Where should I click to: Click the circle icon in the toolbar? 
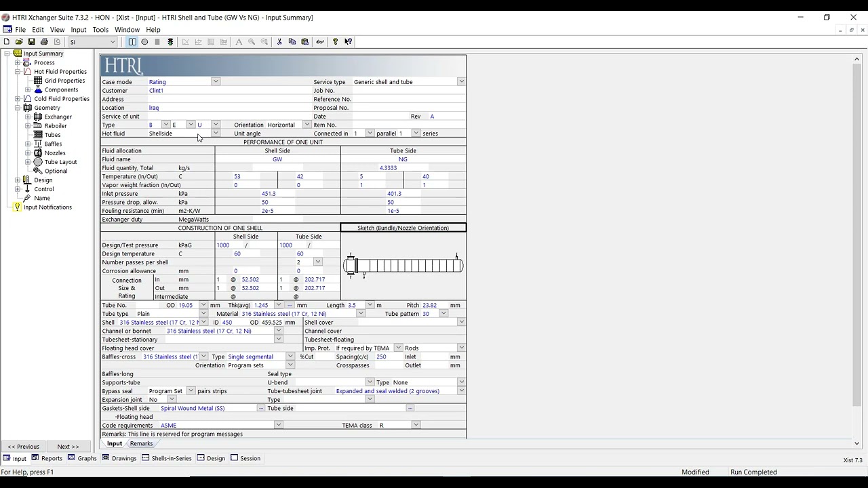(x=145, y=42)
